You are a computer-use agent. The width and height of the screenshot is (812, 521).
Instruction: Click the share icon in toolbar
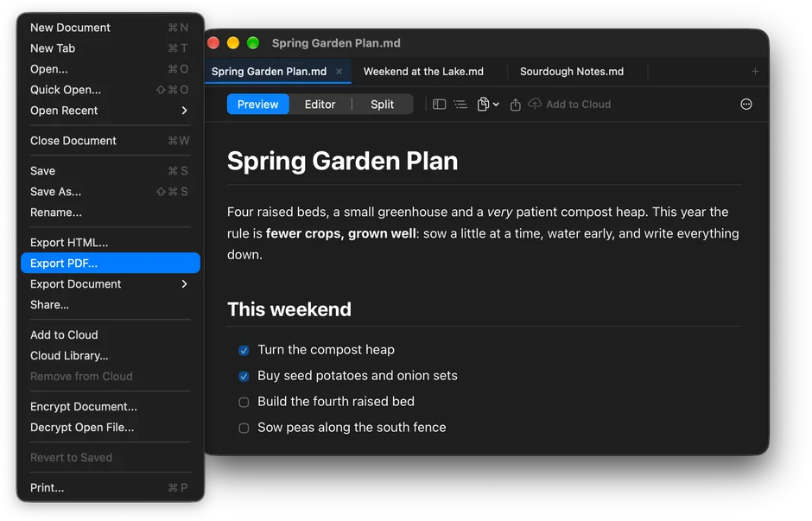coord(515,105)
